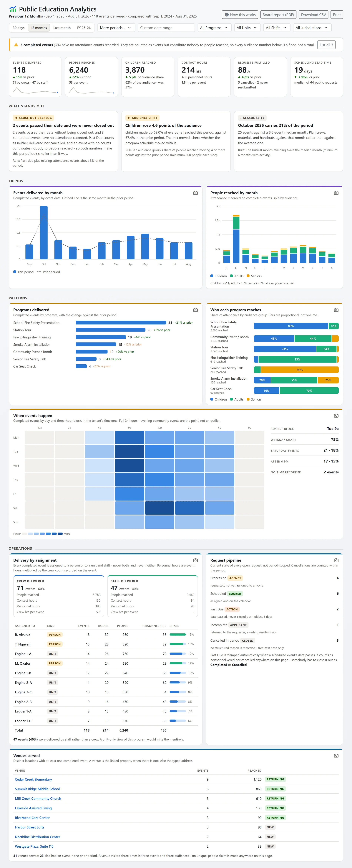Click the question mark icon in How this works
This screenshot has width=352, height=868.
coord(227,15)
